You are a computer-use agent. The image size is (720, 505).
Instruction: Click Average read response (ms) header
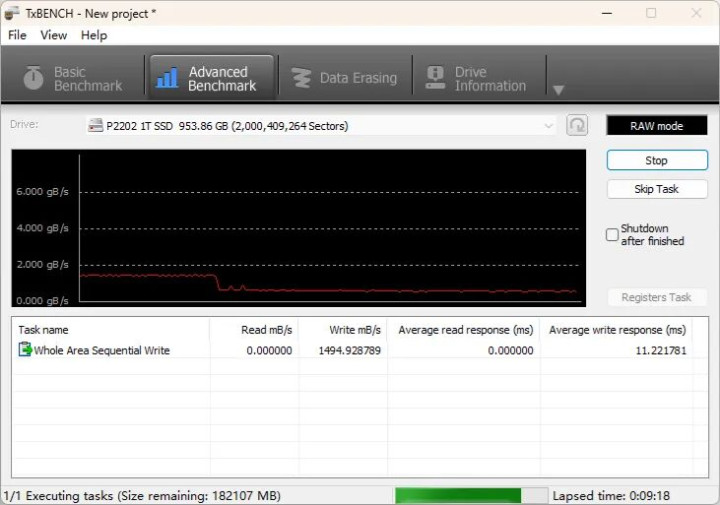(463, 330)
